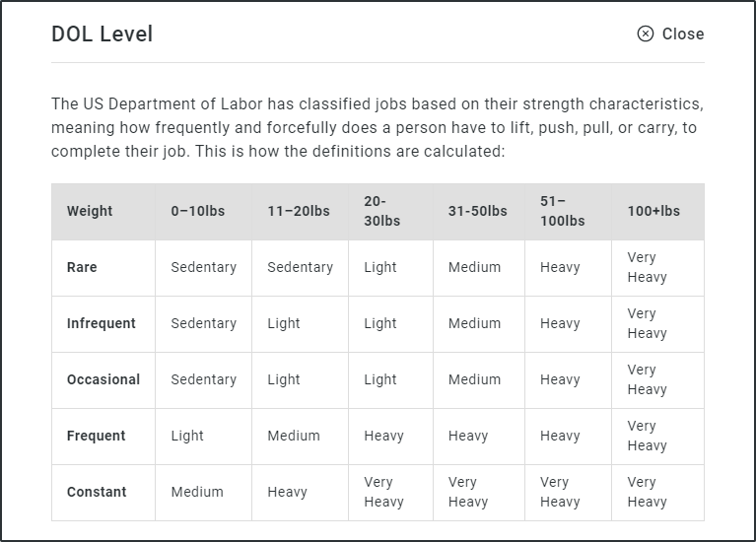Click Medium cell in Constant row
Image resolution: width=756 pixels, height=542 pixels.
[x=197, y=492]
